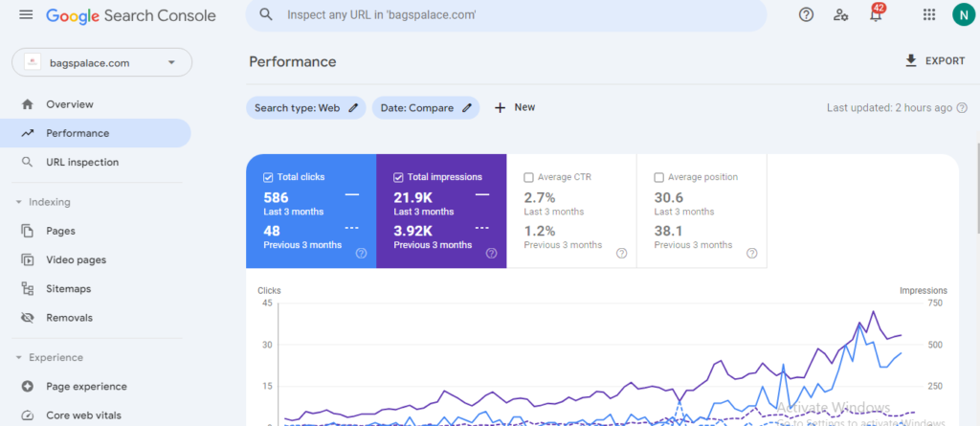Open the hamburger main menu
The width and height of the screenshot is (980, 426).
(x=26, y=15)
